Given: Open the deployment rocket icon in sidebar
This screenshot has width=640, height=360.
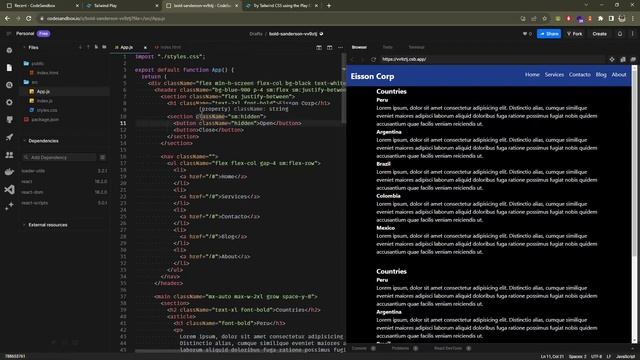Looking at the screenshot, I should pyautogui.click(x=9, y=137).
